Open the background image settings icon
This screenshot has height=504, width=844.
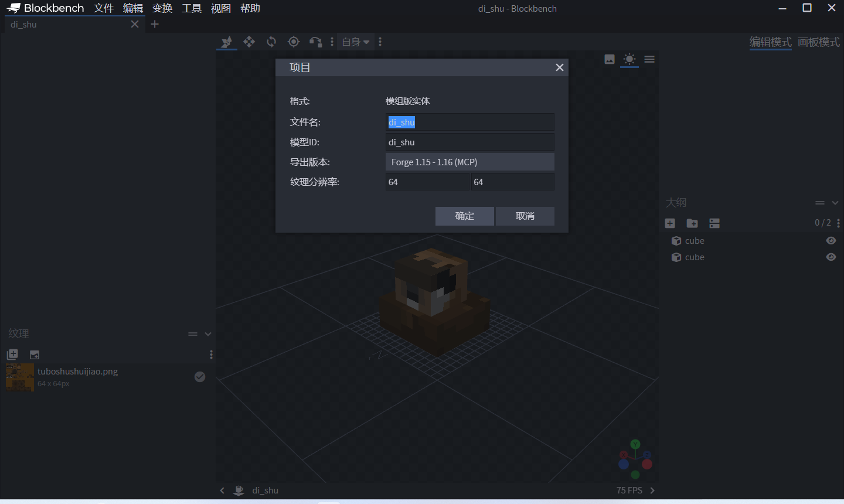pos(609,59)
